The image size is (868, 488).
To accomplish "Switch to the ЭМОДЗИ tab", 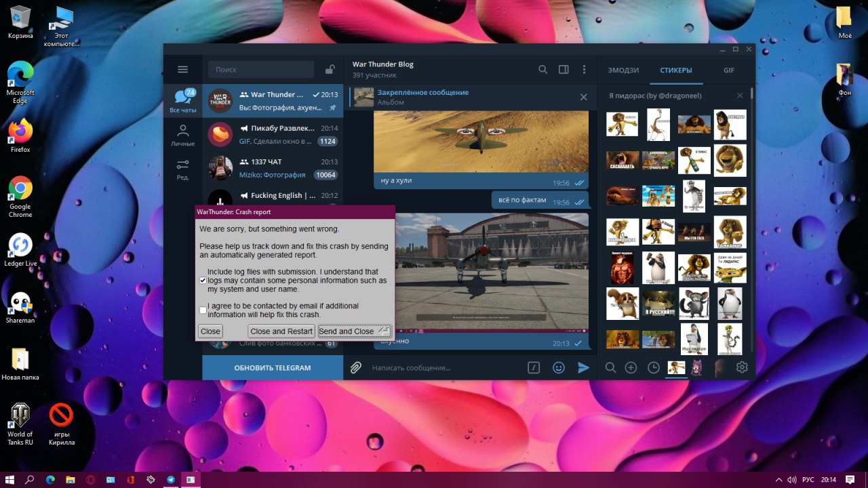I will (x=623, y=70).
